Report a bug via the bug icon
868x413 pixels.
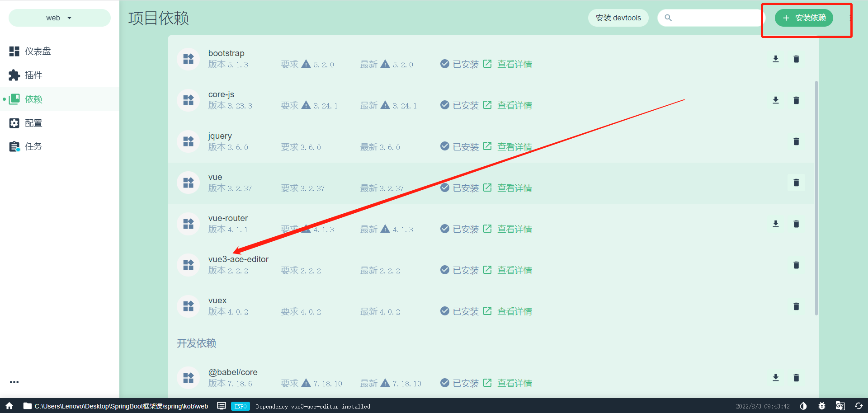(x=822, y=406)
